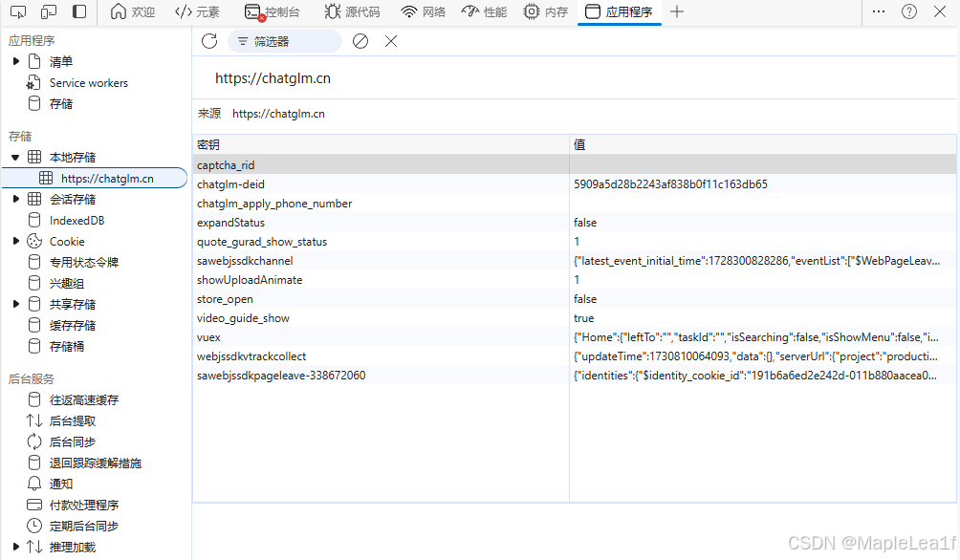The image size is (960, 560).
Task: Click the value true for video_guide_show
Action: coord(583,317)
